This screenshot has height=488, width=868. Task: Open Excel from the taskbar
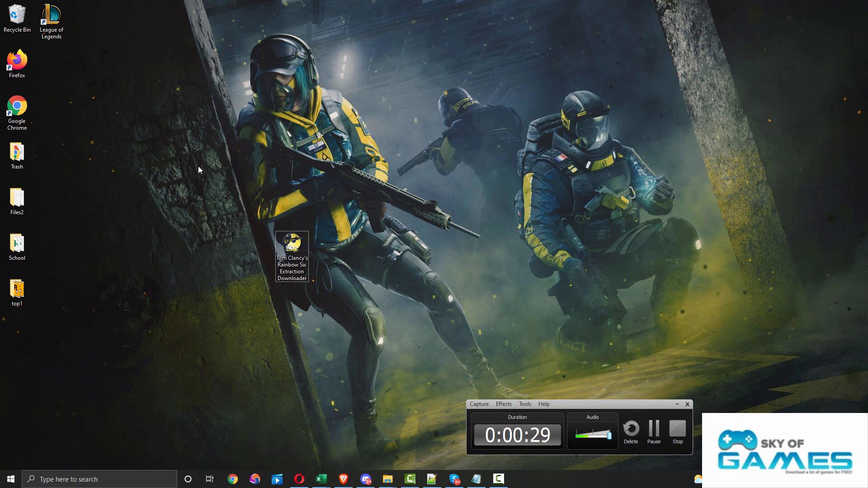(321, 479)
